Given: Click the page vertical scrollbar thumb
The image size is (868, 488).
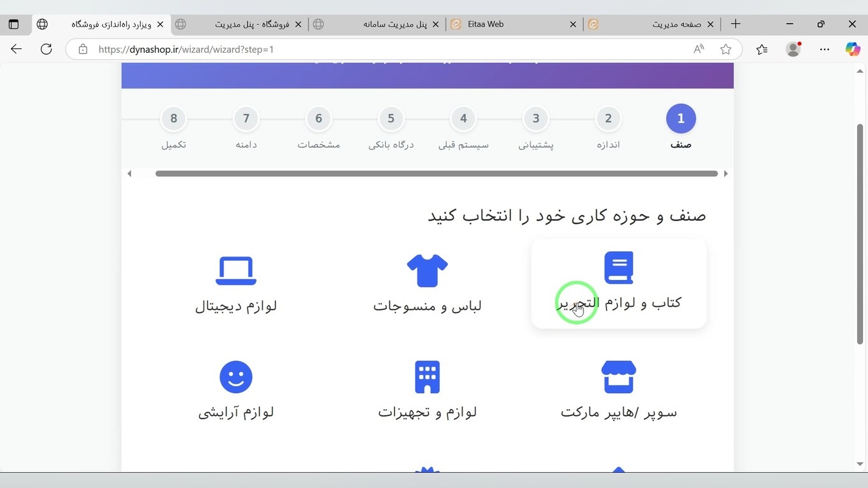Looking at the screenshot, I should point(860,234).
